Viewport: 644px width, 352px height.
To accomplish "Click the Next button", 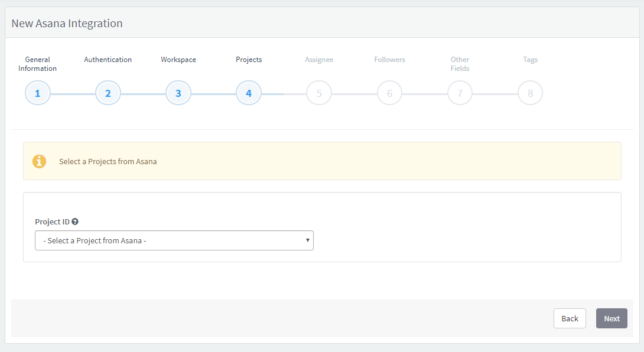I will (612, 318).
